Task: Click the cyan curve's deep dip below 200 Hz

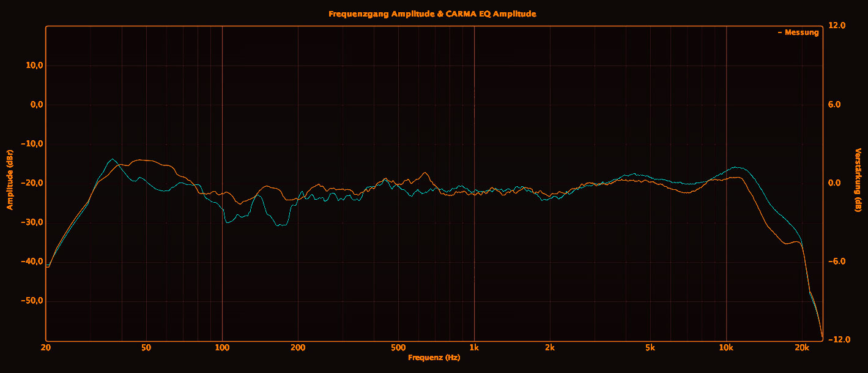Action: [280, 225]
